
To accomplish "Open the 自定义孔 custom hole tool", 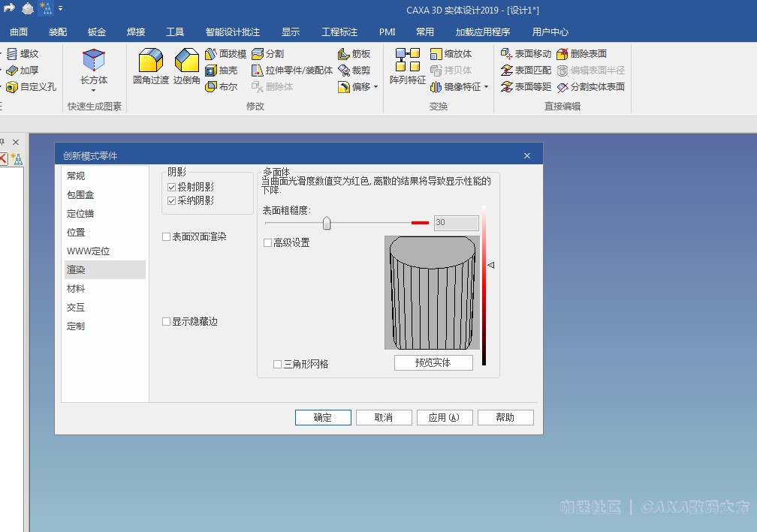I will click(31, 87).
